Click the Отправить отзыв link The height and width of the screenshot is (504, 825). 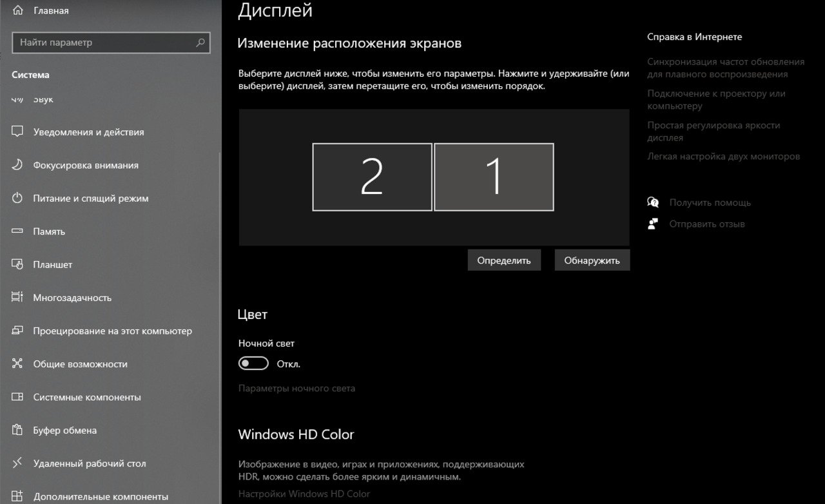[x=707, y=224]
